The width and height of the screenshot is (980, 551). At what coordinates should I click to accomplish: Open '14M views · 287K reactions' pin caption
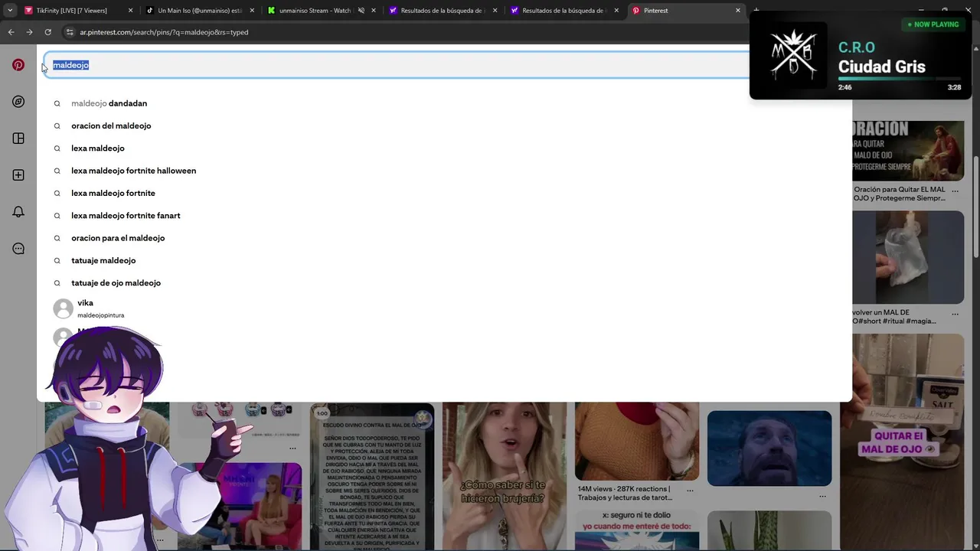pos(626,493)
